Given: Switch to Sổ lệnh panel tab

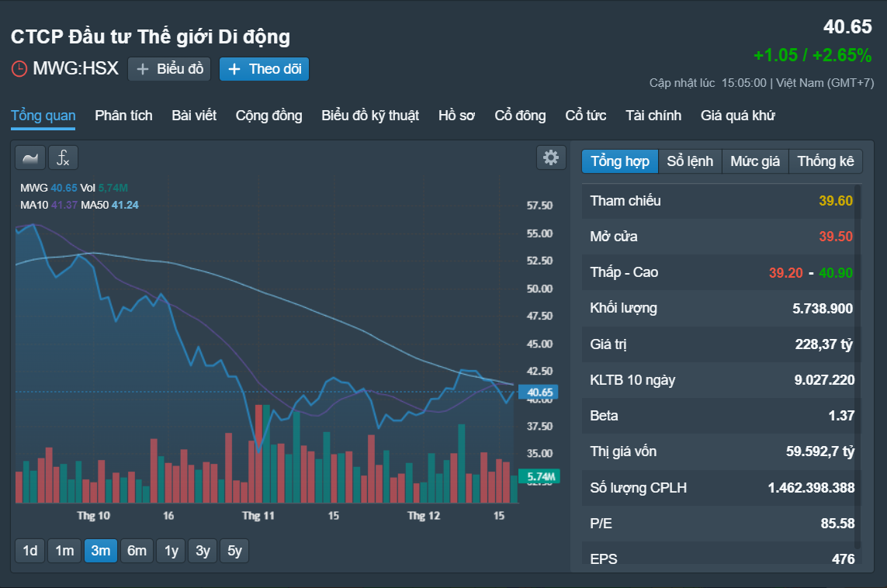Looking at the screenshot, I should coord(690,161).
